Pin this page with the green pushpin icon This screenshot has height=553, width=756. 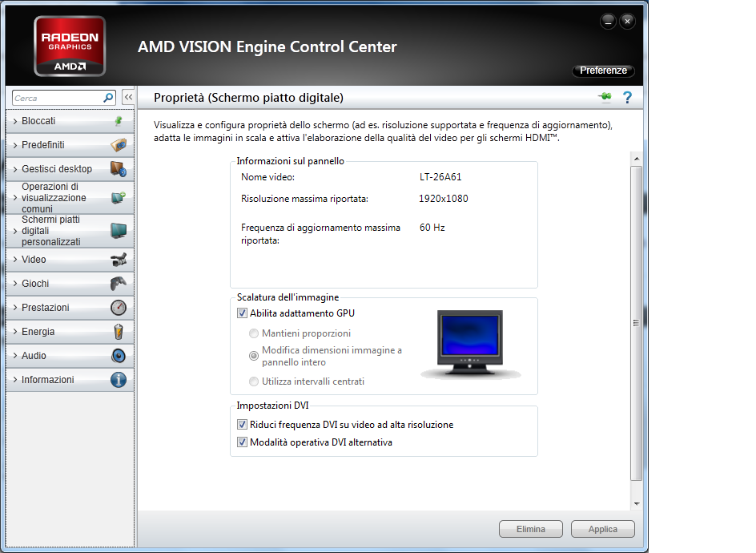(x=605, y=97)
